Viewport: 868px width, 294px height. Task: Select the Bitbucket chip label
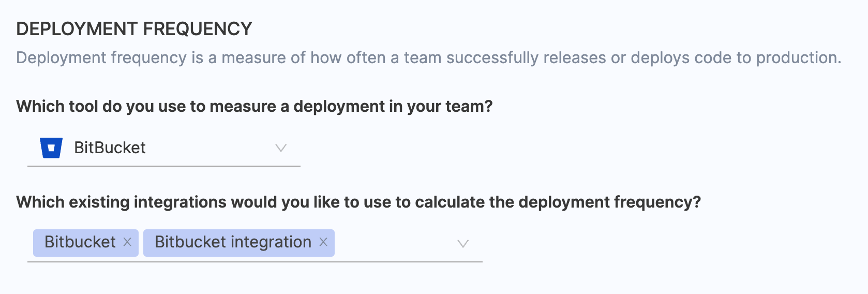tap(80, 242)
